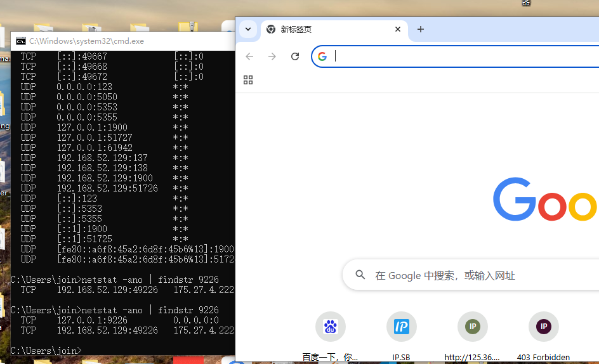This screenshot has height=364, width=599.
Task: Click cmd.exe window title bar icon
Action: (x=21, y=41)
